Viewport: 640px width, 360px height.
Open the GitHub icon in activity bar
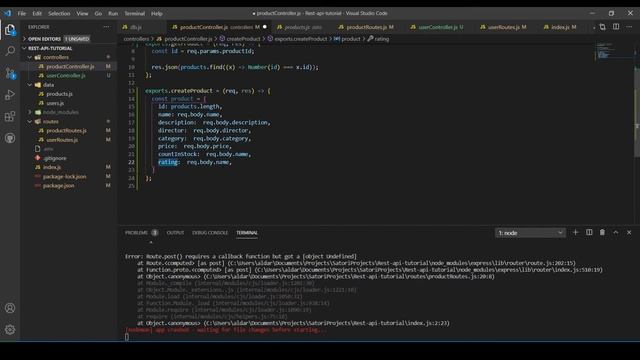click(x=10, y=138)
